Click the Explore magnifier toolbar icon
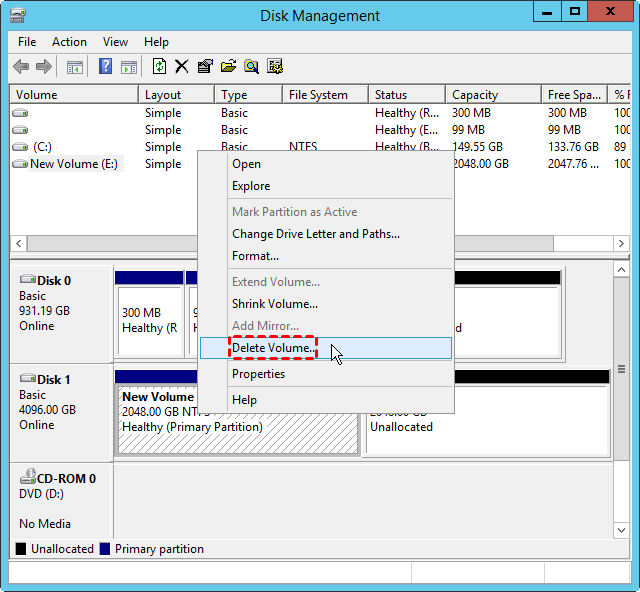 point(251,66)
